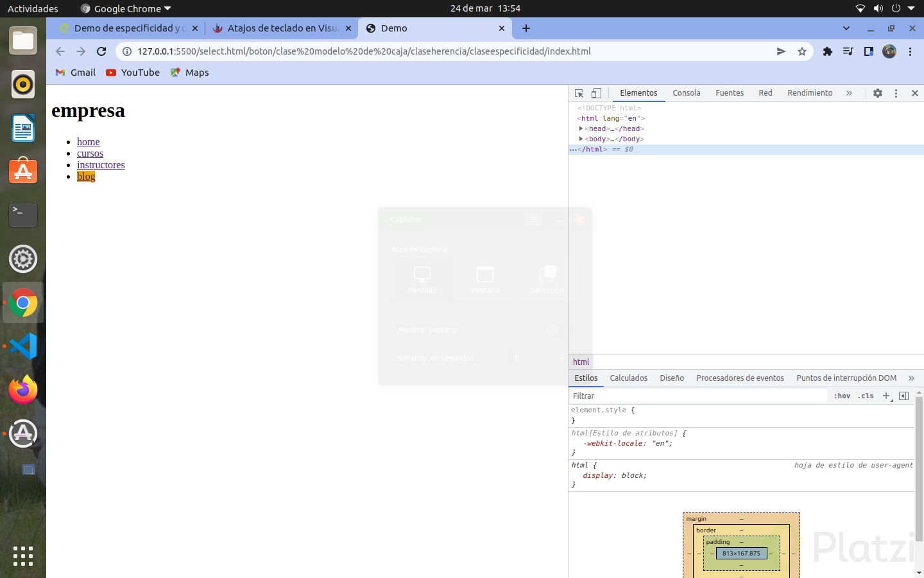Open the Diseño styles tab
Image resolution: width=924 pixels, height=578 pixels.
(x=672, y=378)
